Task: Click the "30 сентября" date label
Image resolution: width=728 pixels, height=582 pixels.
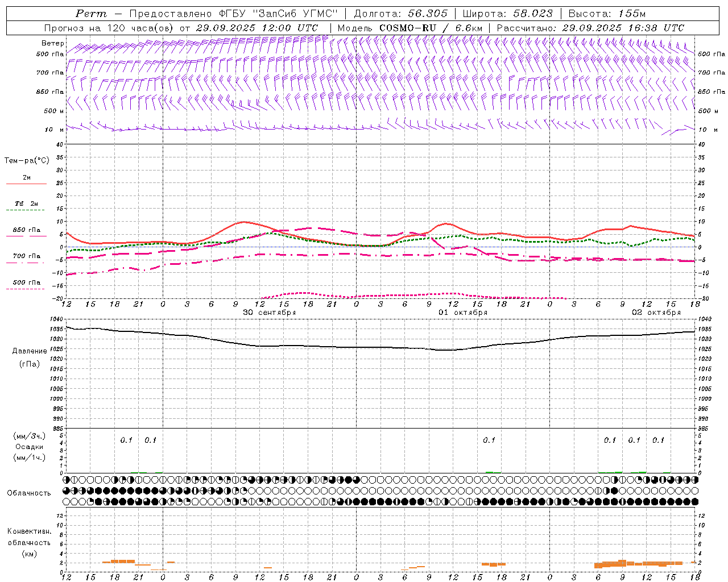Action: pos(270,313)
